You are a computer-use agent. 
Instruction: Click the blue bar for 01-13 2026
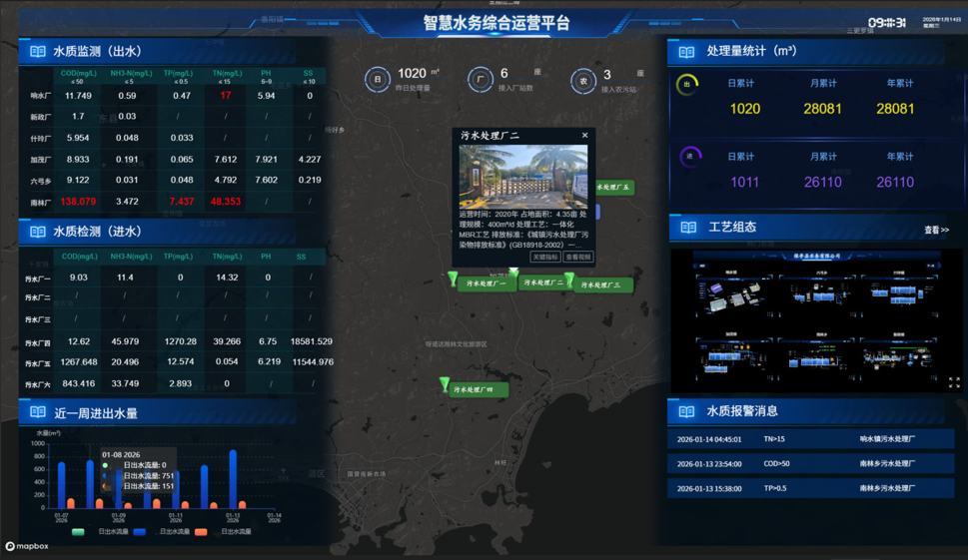(233, 479)
